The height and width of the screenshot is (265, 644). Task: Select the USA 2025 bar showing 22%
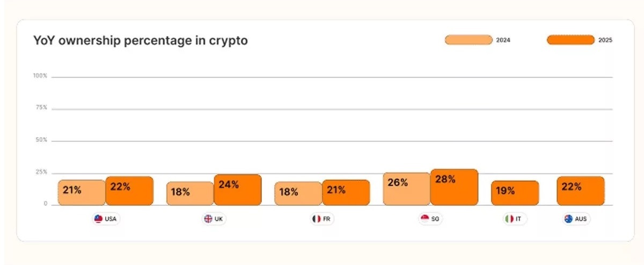(x=129, y=191)
